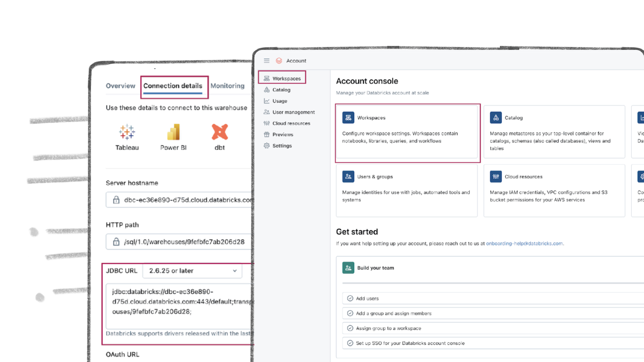Toggle Add a group and assign members circle
The width and height of the screenshot is (644, 362).
click(350, 313)
